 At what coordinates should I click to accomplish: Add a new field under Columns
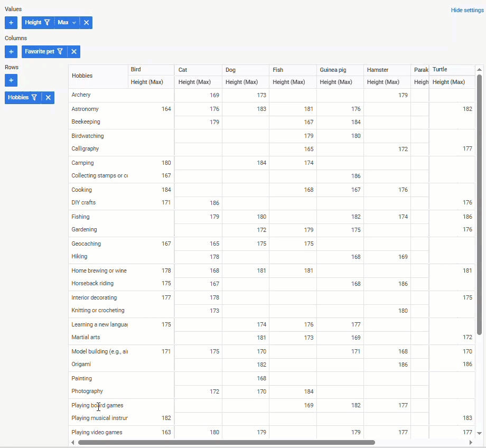11,51
